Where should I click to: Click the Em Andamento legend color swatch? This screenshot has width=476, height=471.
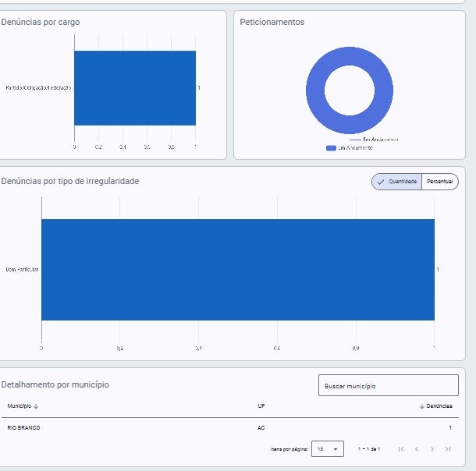[x=331, y=148]
